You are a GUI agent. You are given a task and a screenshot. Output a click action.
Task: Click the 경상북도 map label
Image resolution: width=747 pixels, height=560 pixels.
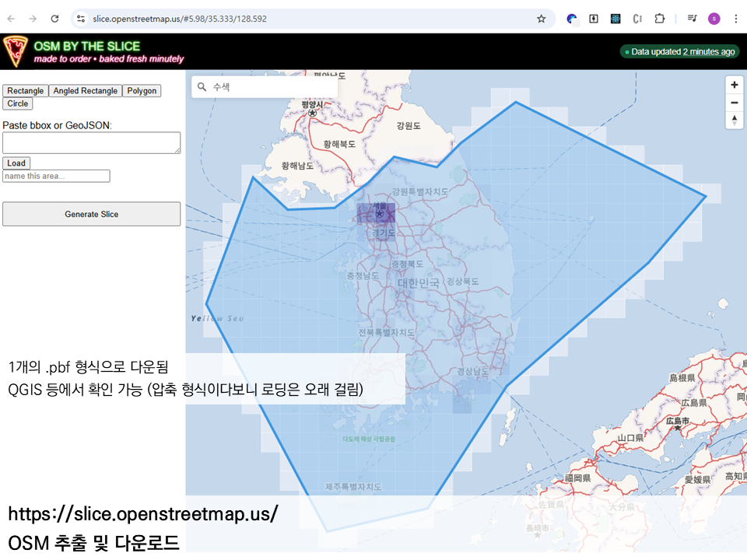click(462, 282)
